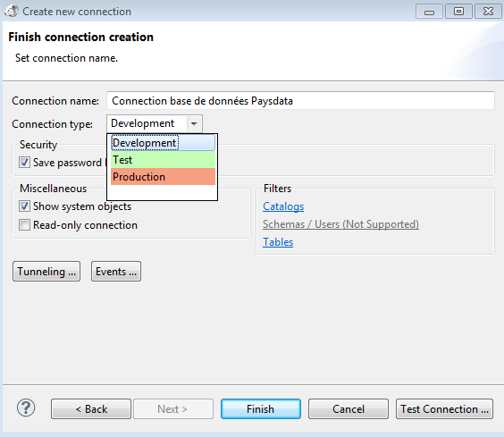The width and height of the screenshot is (504, 437).
Task: Close the Create new connection dialog
Action: (x=488, y=12)
